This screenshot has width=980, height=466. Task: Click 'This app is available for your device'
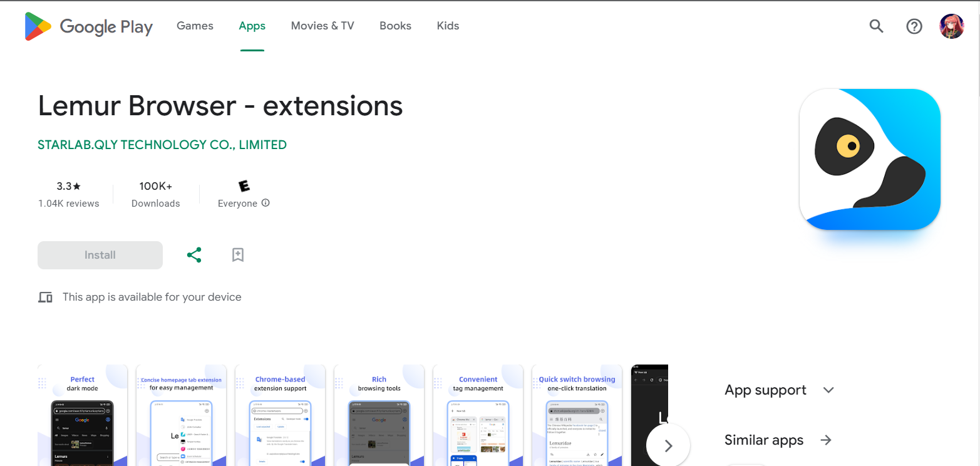tap(152, 297)
